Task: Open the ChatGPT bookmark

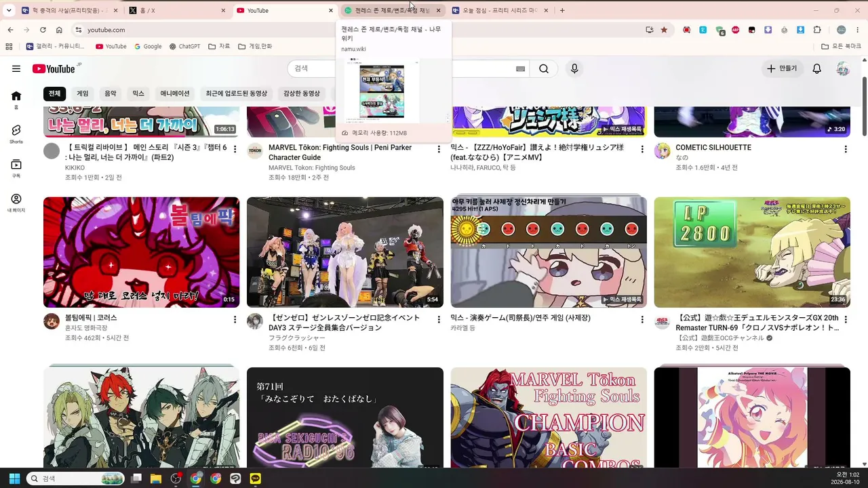Action: [x=184, y=47]
